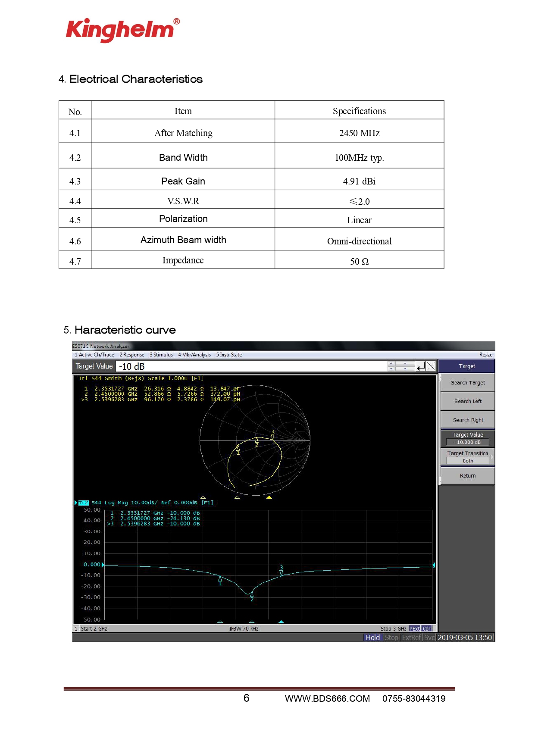
Task: Click the phone number 0755-83044319
Action: pos(414,699)
